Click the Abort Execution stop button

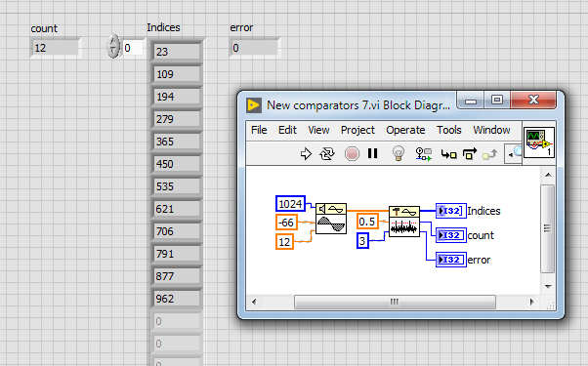pyautogui.click(x=352, y=153)
